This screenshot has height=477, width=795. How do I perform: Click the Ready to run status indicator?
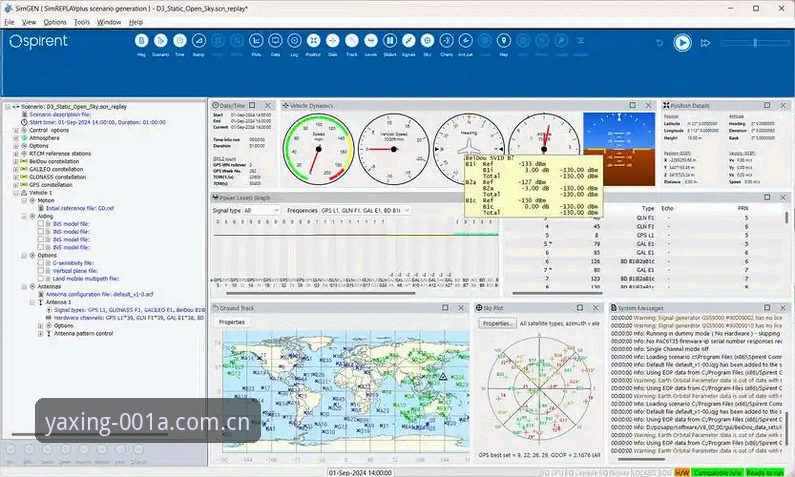[765, 472]
